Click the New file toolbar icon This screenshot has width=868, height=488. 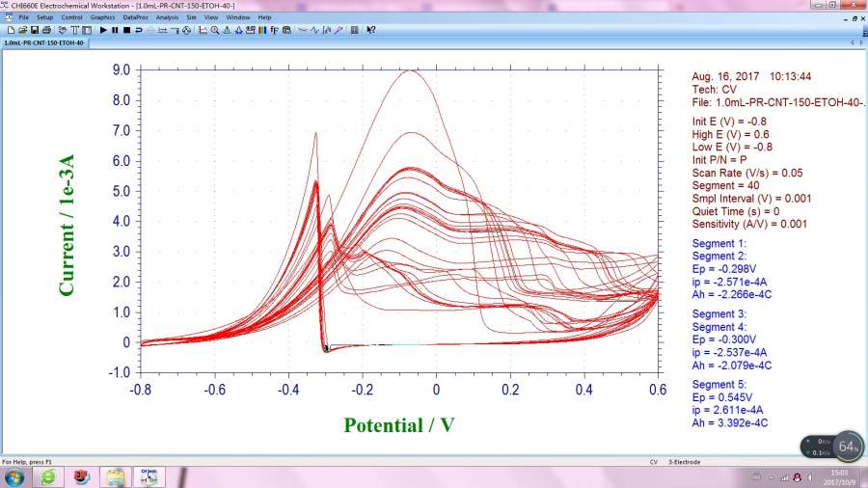tap(11, 30)
